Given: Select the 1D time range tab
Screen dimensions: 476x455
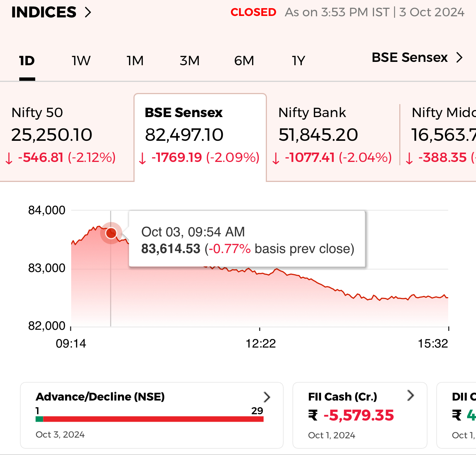Looking at the screenshot, I should pyautogui.click(x=27, y=61).
